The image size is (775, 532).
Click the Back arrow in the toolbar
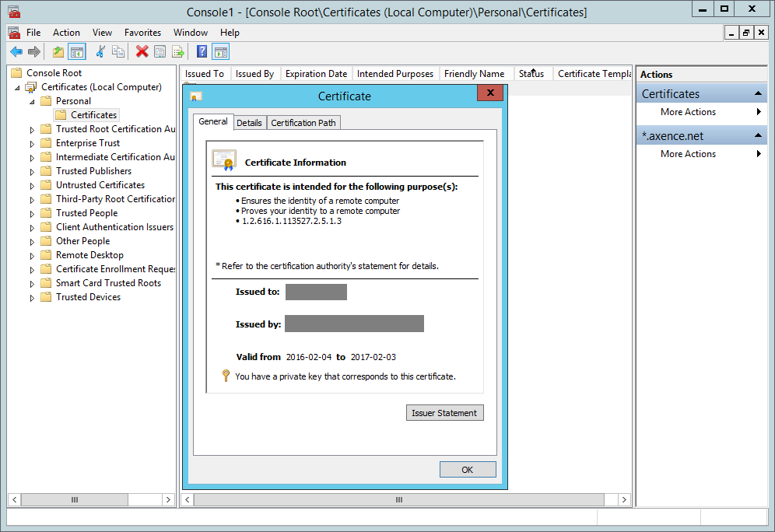click(x=16, y=52)
